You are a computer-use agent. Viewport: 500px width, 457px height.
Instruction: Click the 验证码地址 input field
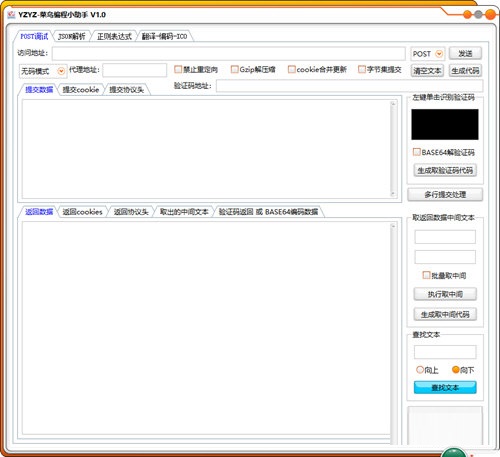click(x=349, y=86)
